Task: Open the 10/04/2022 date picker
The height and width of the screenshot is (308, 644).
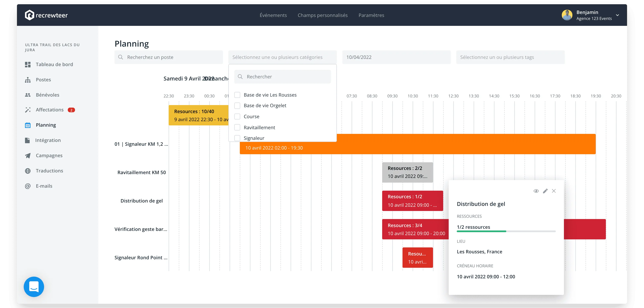Action: point(396,57)
